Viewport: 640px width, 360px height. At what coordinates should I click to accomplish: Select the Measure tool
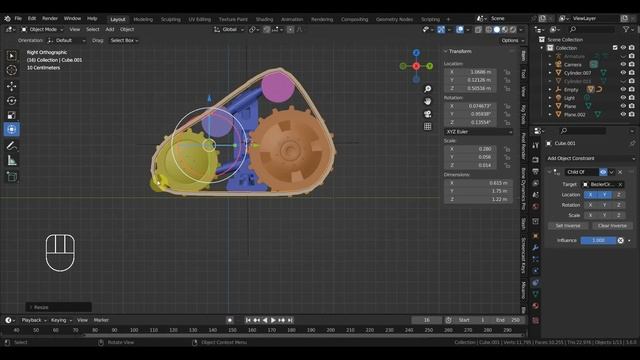(x=11, y=160)
